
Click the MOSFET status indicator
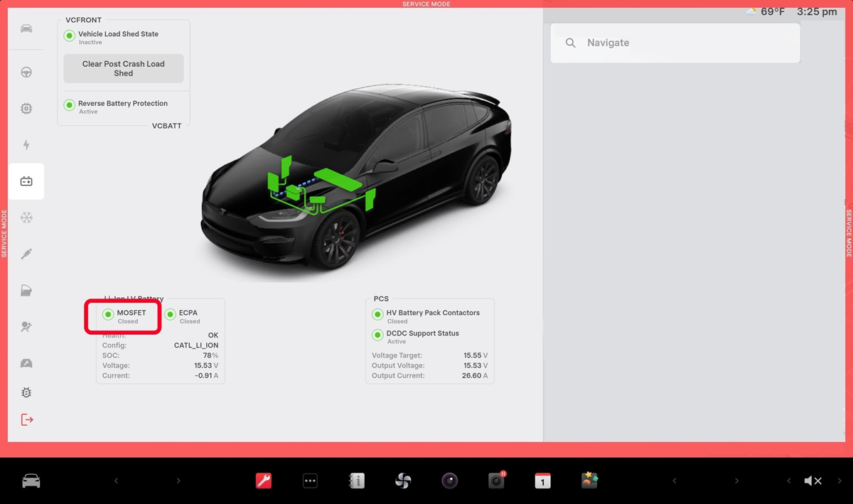(109, 314)
